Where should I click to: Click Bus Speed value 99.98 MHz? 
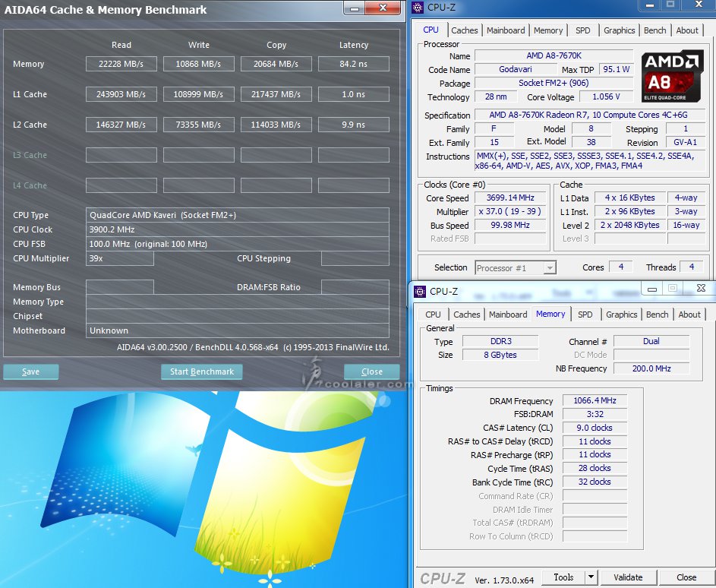click(510, 225)
